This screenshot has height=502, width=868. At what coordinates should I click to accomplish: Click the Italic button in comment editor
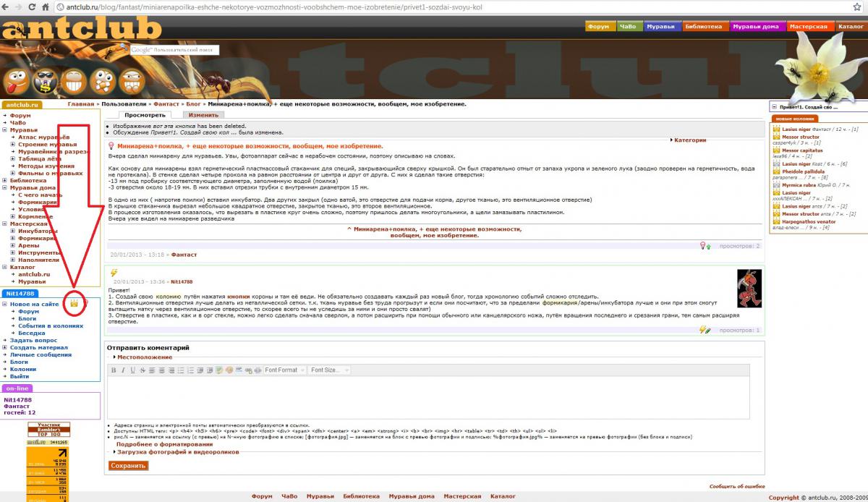123,370
